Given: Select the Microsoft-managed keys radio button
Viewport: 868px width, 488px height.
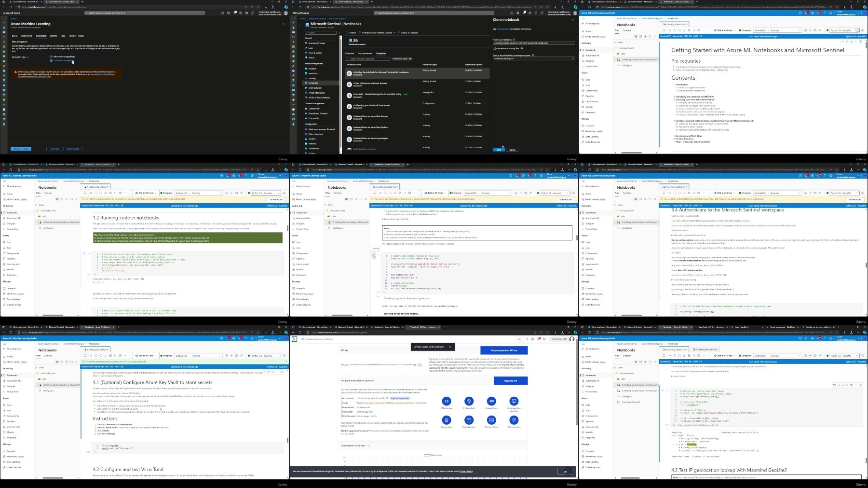Looking at the screenshot, I should coord(51,56).
